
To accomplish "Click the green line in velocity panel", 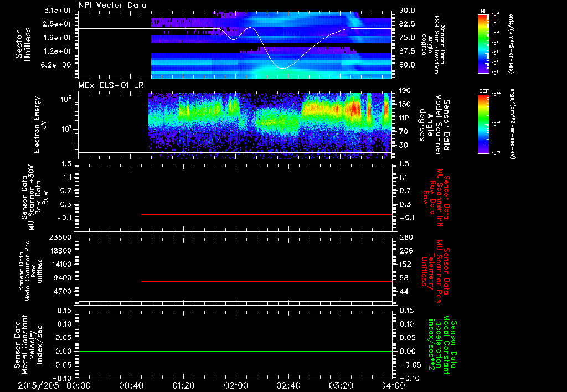I will pos(235,351).
